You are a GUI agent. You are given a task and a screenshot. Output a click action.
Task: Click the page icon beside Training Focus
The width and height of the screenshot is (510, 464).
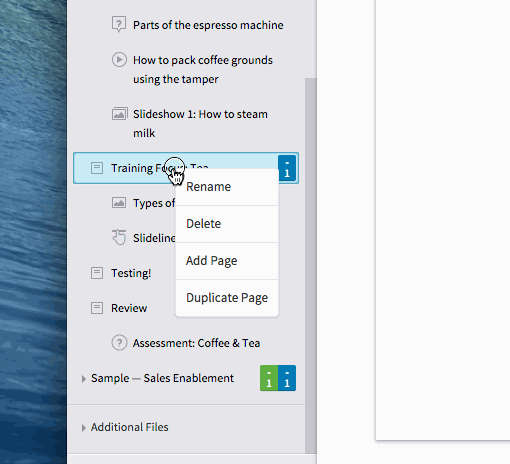[97, 168]
